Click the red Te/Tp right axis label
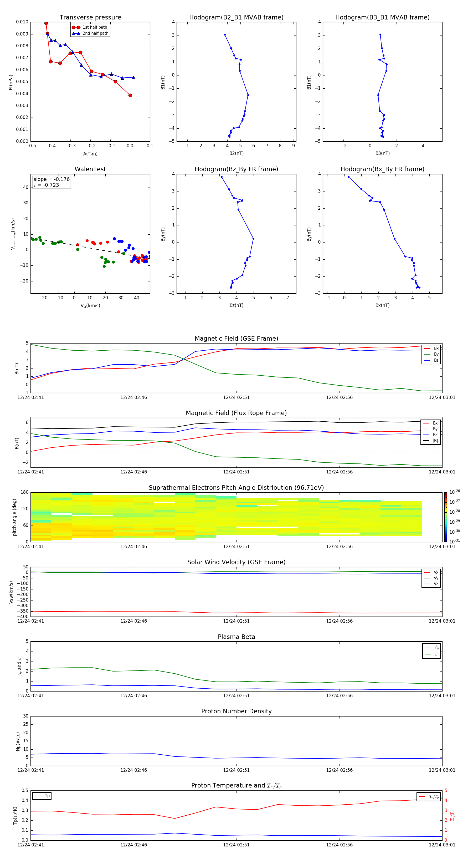 tap(452, 815)
